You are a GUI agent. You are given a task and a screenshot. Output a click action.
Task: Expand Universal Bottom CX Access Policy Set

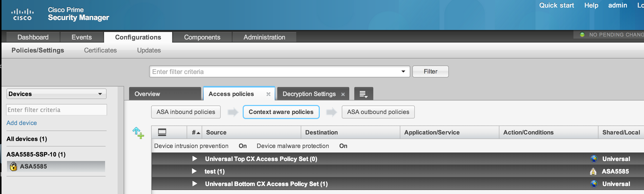coord(194,184)
